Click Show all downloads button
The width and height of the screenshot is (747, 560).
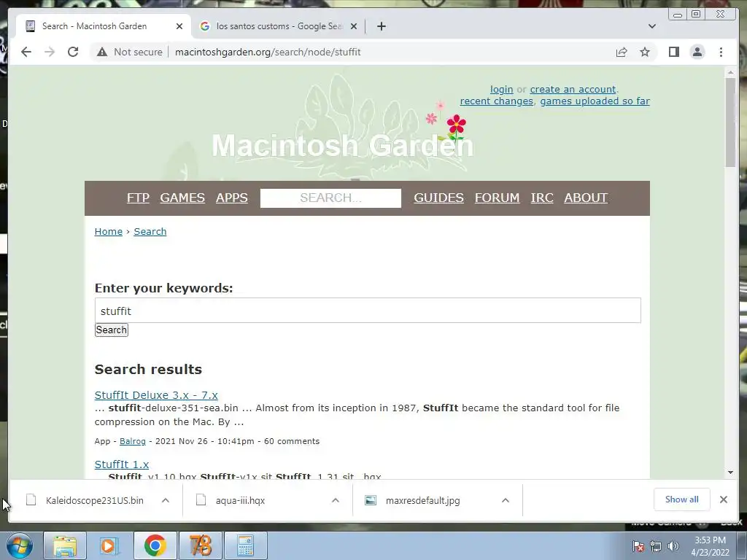(682, 499)
